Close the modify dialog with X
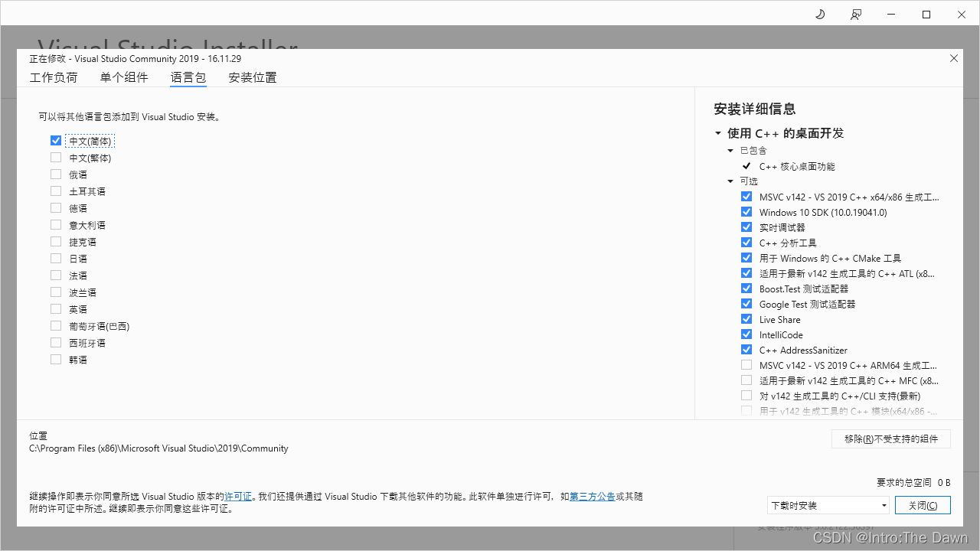 tap(954, 58)
